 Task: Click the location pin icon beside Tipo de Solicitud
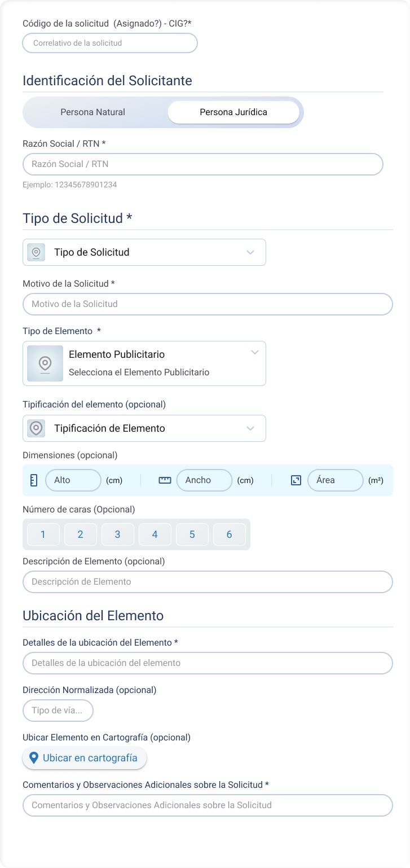point(36,252)
